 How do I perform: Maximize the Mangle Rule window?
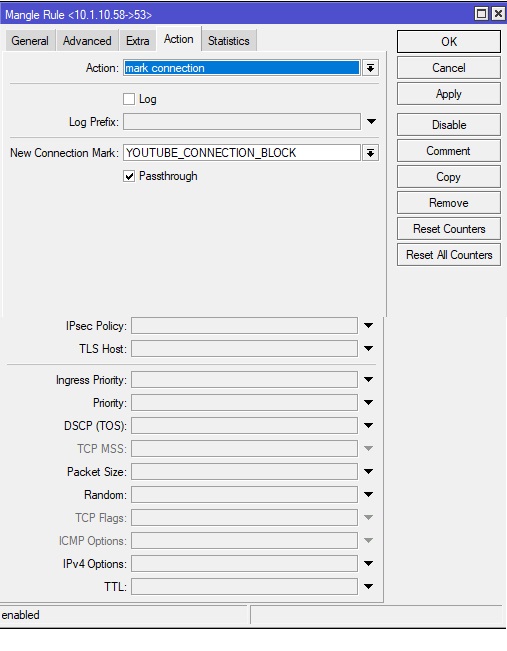(481, 14)
